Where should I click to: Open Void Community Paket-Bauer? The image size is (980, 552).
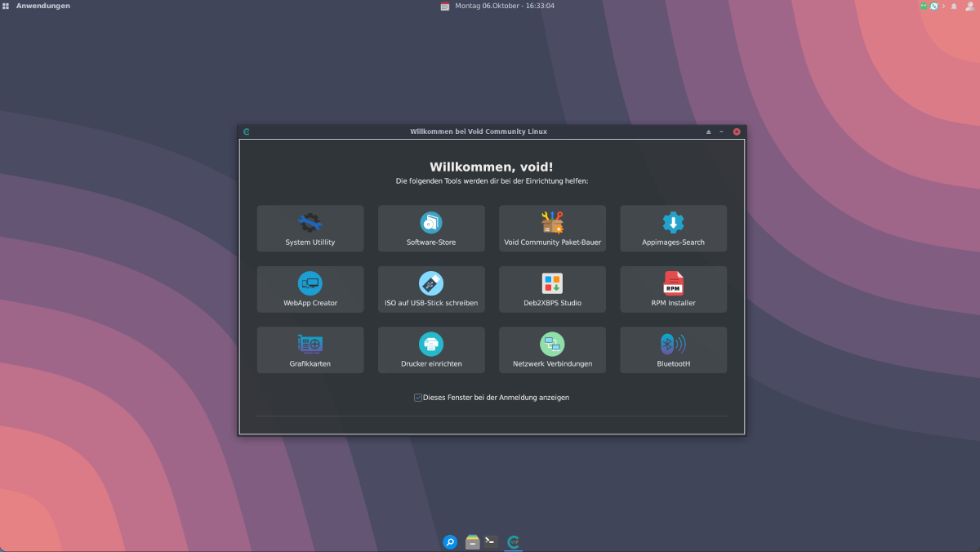coord(552,229)
